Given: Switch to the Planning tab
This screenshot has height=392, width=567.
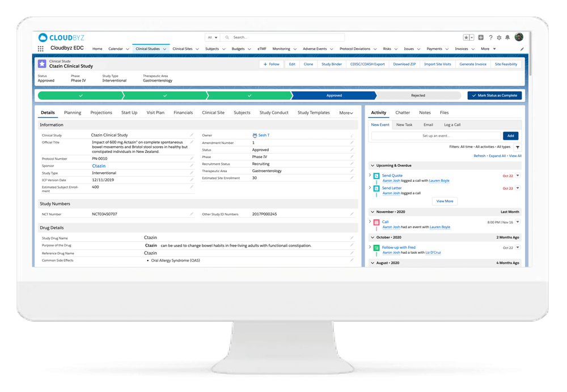Looking at the screenshot, I should (x=73, y=113).
